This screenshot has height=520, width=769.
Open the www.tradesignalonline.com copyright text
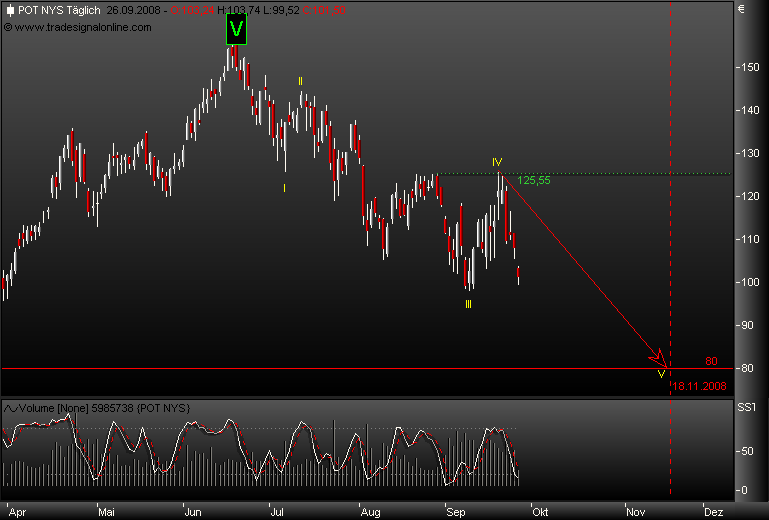click(77, 27)
